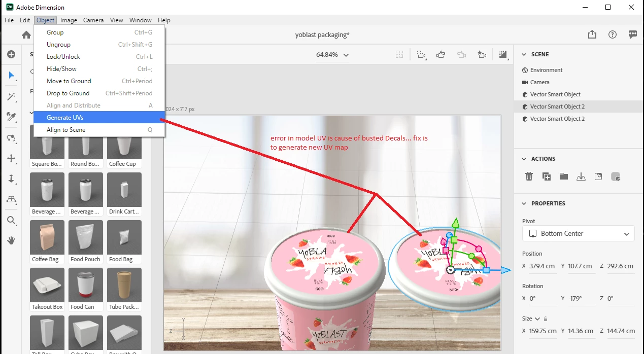Click the Share export icon
Viewport: 644px width, 354px height.
coord(592,34)
